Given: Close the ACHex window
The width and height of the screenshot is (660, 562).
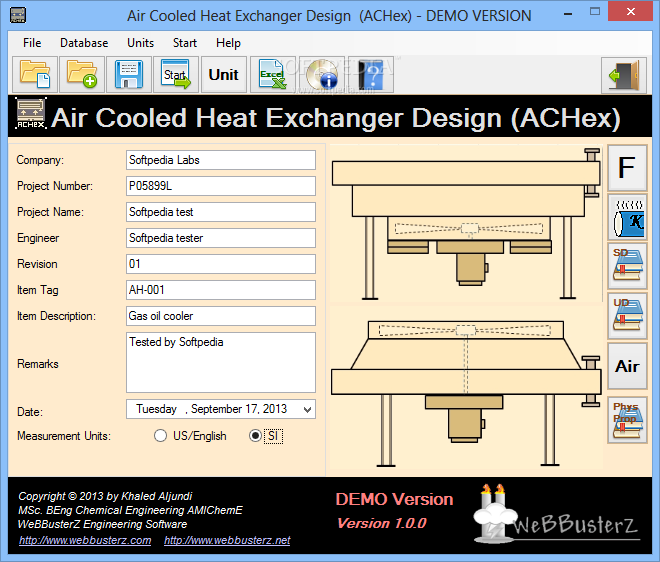Looking at the screenshot, I should click(x=630, y=12).
